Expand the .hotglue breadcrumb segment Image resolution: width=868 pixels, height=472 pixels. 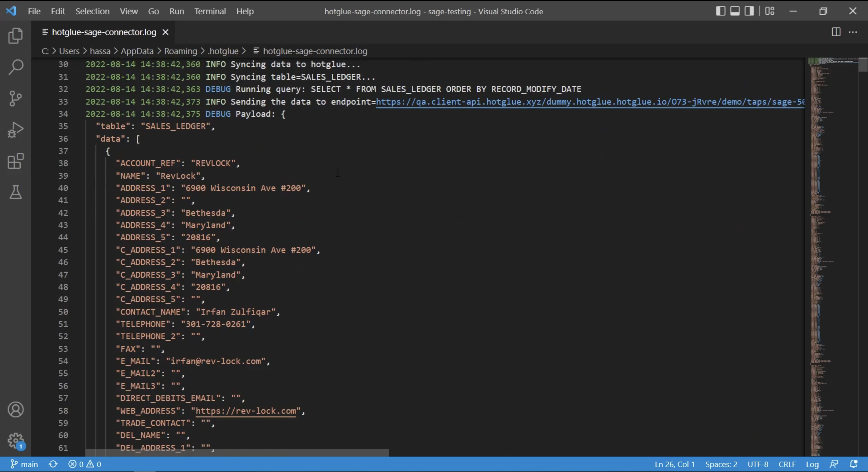pyautogui.click(x=223, y=51)
